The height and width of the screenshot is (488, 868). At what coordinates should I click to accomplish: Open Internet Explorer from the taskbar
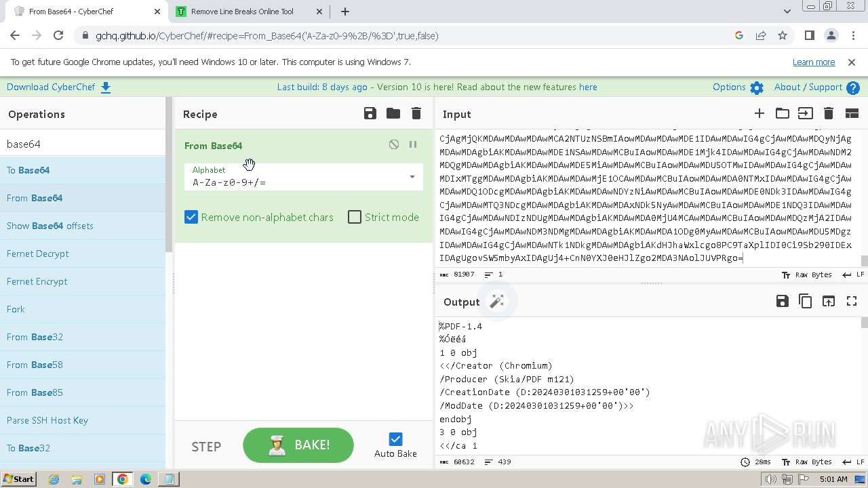click(x=54, y=479)
